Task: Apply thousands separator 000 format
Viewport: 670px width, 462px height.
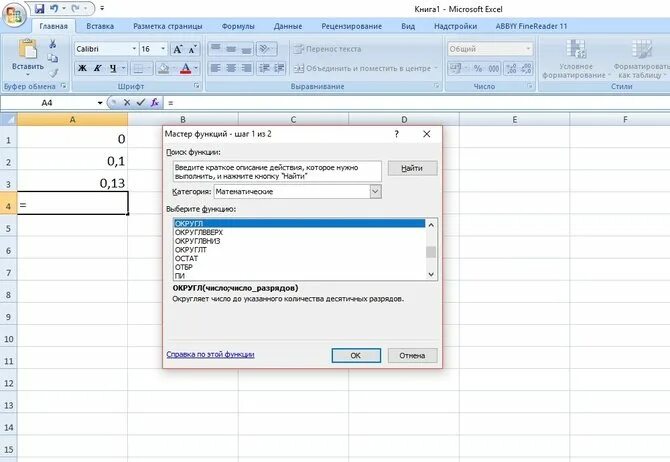Action: (493, 68)
